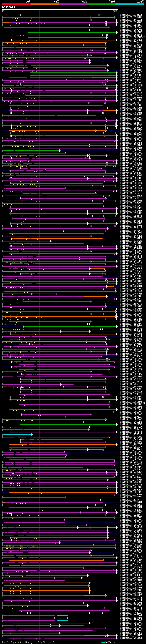Select hit label UniRef100_A7NTC8
Viewport: 146px width, 644px height.
coord(131,72)
